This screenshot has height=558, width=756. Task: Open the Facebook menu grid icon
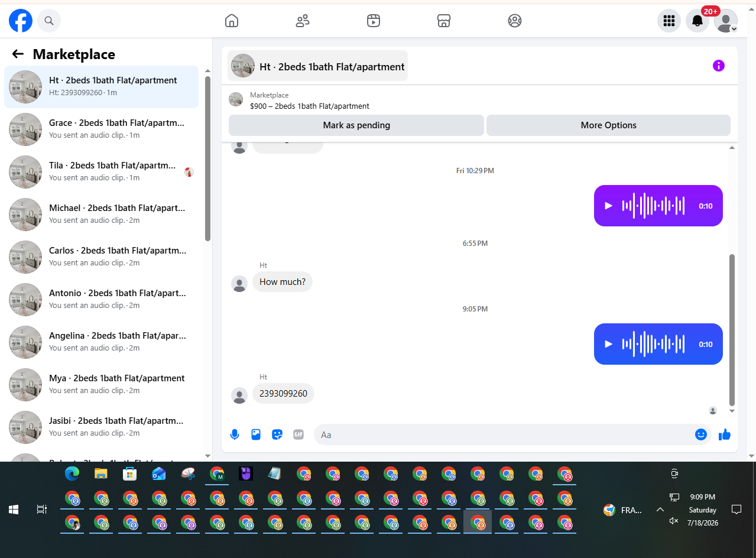tap(669, 21)
